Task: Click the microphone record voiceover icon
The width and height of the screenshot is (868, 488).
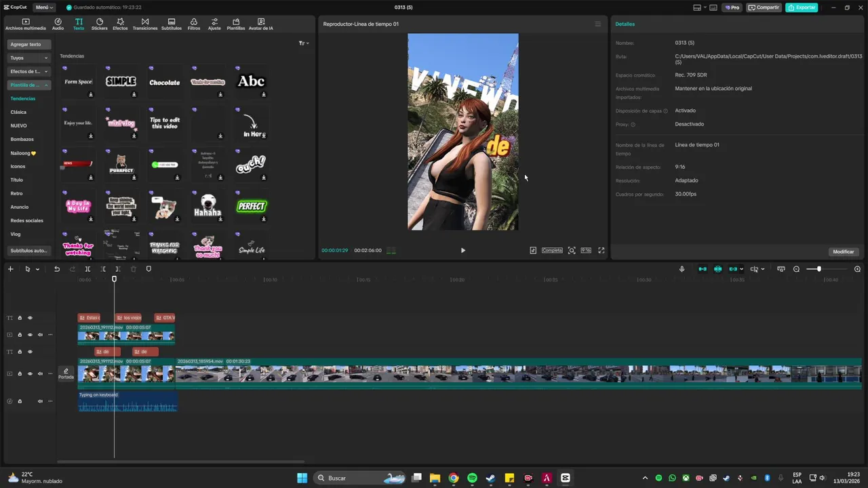Action: click(x=682, y=269)
